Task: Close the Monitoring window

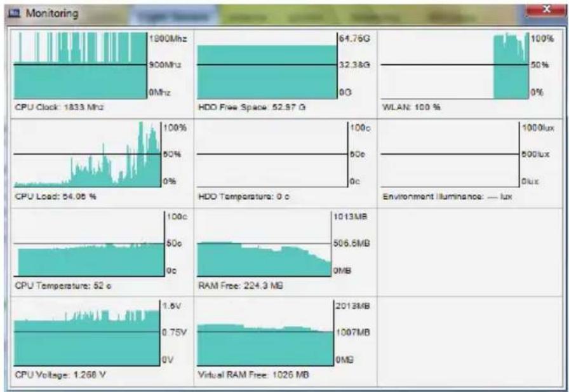Action: tap(546, 10)
